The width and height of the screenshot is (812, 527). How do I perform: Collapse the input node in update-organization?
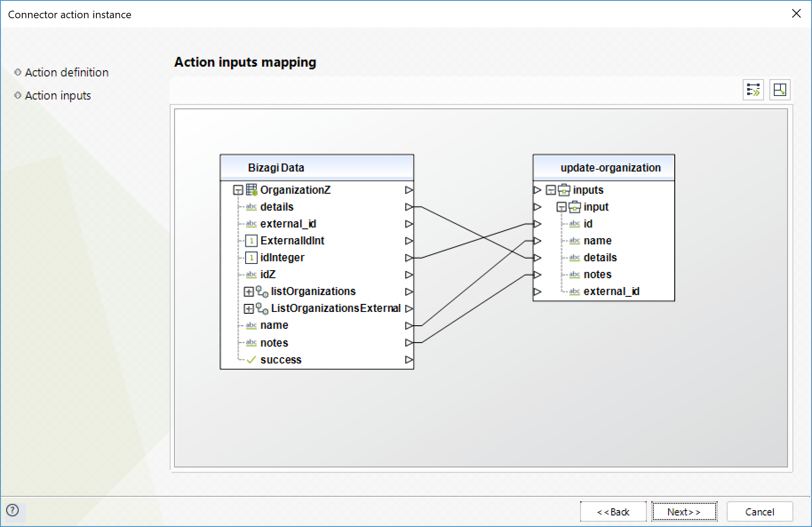(561, 207)
